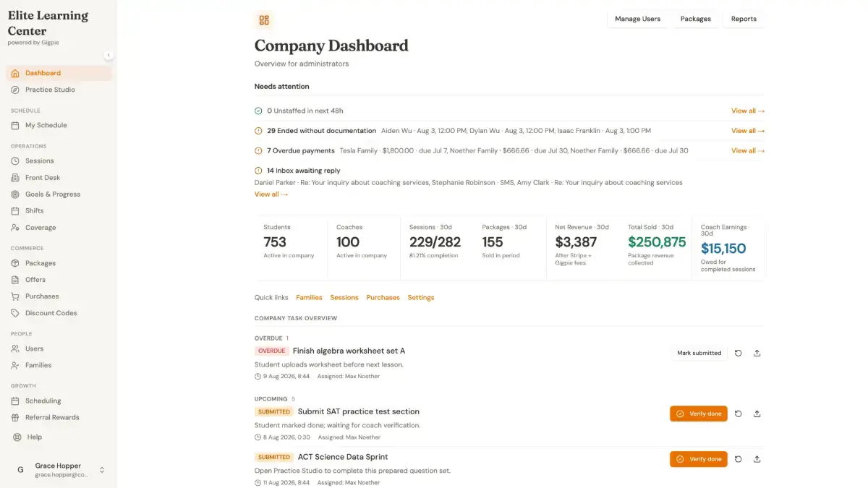Open the Sessions quick link
The height and width of the screenshot is (488, 868).
click(344, 297)
